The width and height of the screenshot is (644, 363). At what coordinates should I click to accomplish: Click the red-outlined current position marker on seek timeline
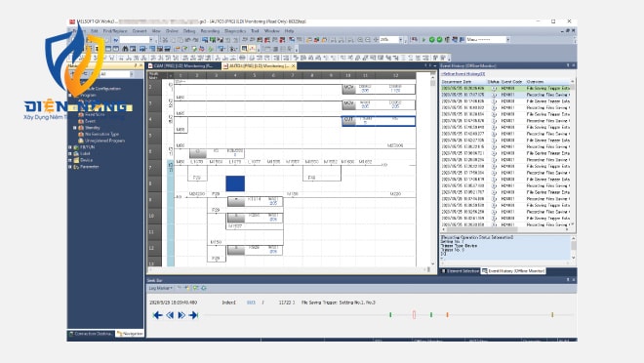[414, 314]
